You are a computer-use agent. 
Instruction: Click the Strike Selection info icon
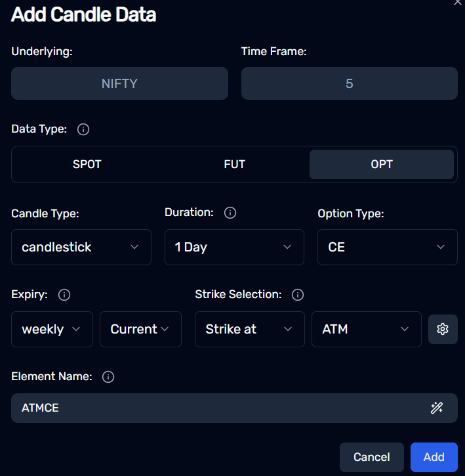(298, 295)
